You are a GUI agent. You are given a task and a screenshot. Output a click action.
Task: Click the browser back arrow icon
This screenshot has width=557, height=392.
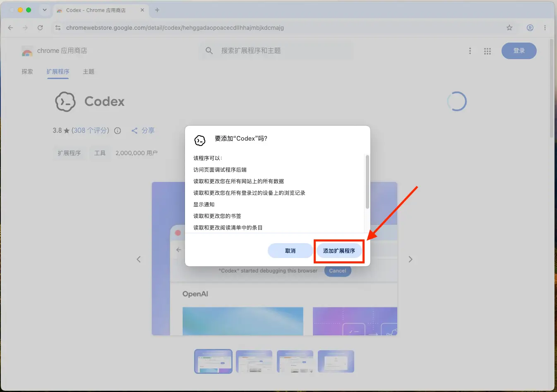coord(11,28)
